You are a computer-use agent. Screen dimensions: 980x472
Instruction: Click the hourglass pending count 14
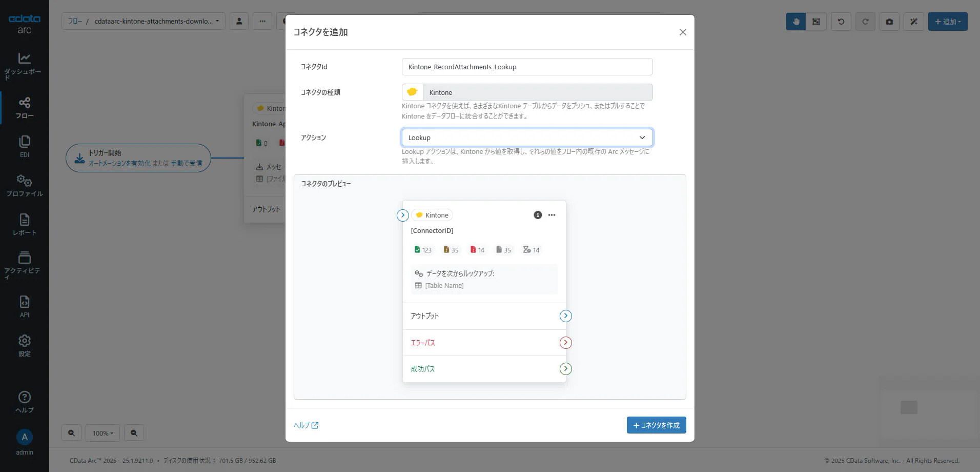coord(531,250)
